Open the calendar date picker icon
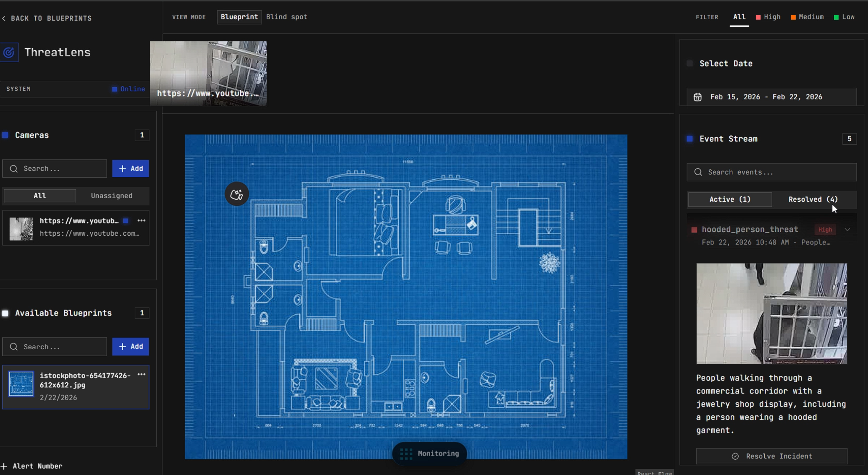This screenshot has width=868, height=475. (697, 97)
